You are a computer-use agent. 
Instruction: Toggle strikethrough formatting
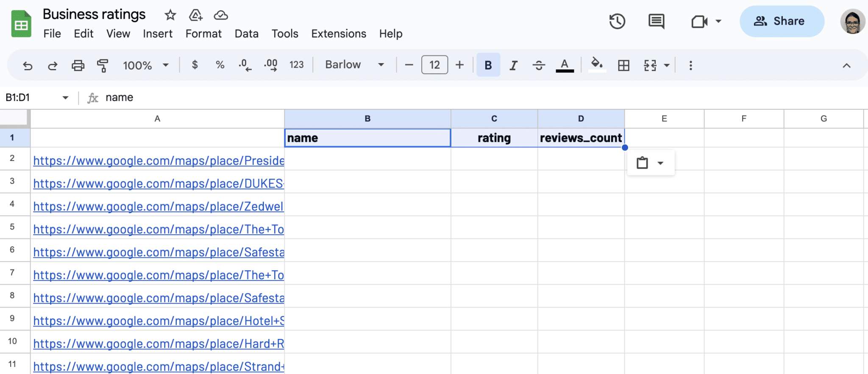[539, 65]
